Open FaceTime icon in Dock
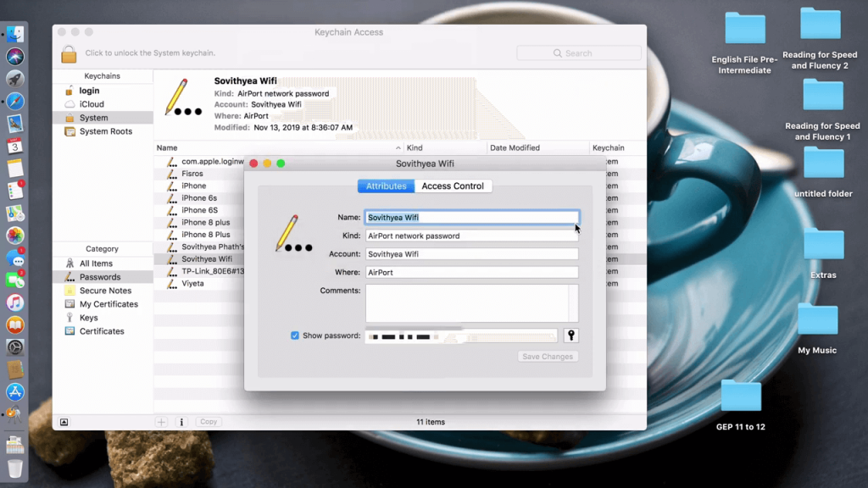 point(15,280)
